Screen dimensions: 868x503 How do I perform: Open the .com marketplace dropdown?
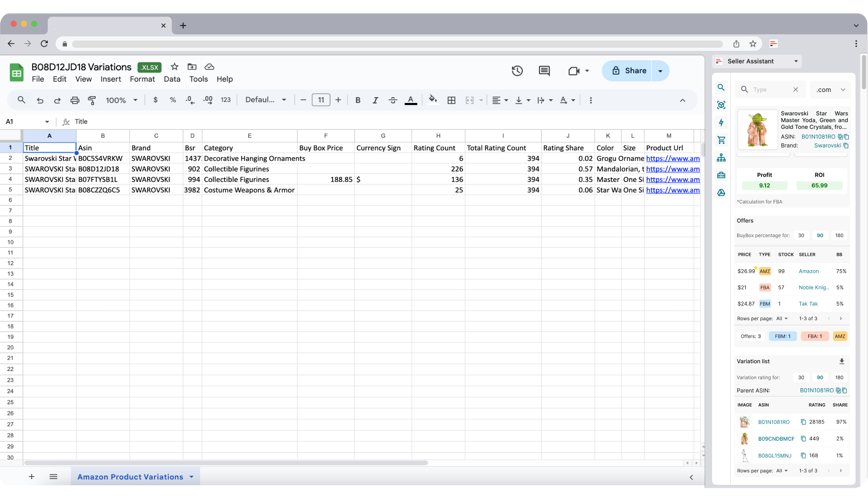830,89
